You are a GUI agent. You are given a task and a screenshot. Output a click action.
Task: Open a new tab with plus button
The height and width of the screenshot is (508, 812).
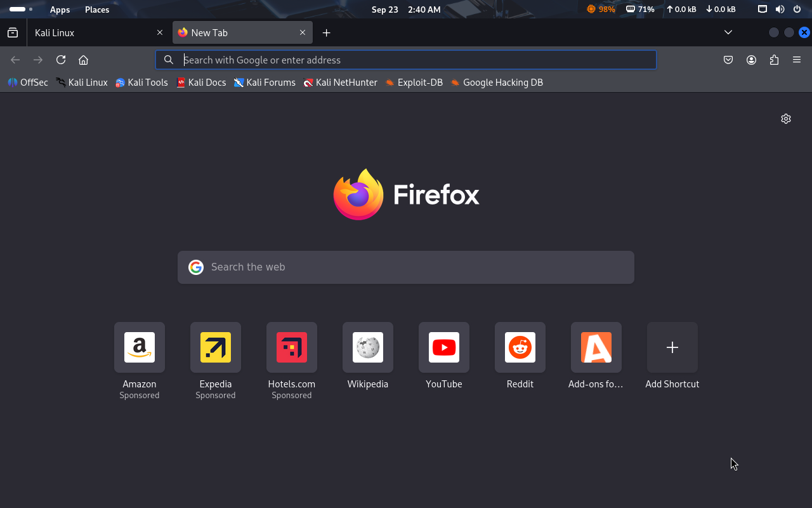[x=326, y=32]
